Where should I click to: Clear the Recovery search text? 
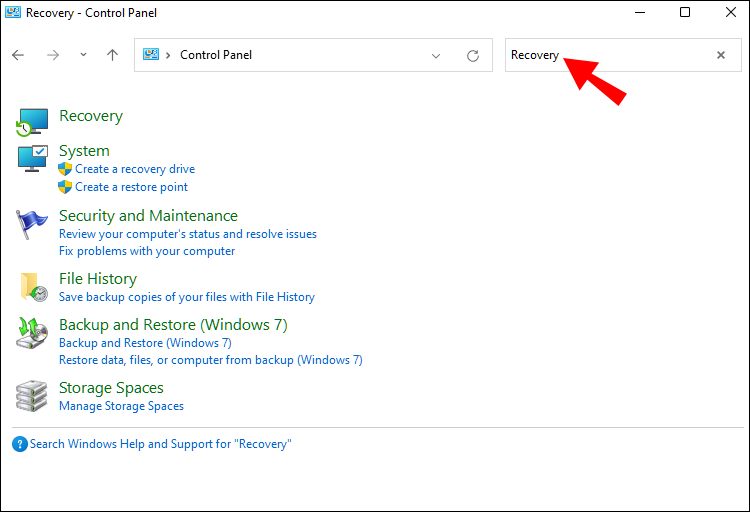click(x=721, y=55)
